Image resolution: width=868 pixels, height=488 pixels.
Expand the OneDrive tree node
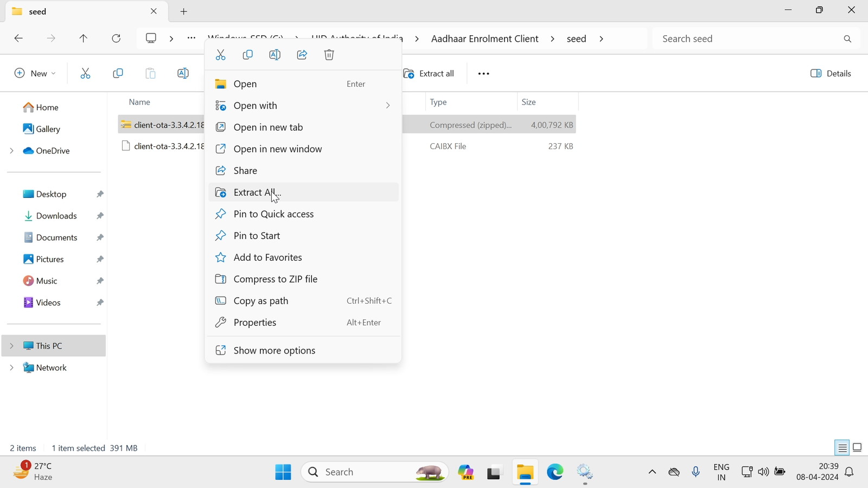(x=11, y=151)
